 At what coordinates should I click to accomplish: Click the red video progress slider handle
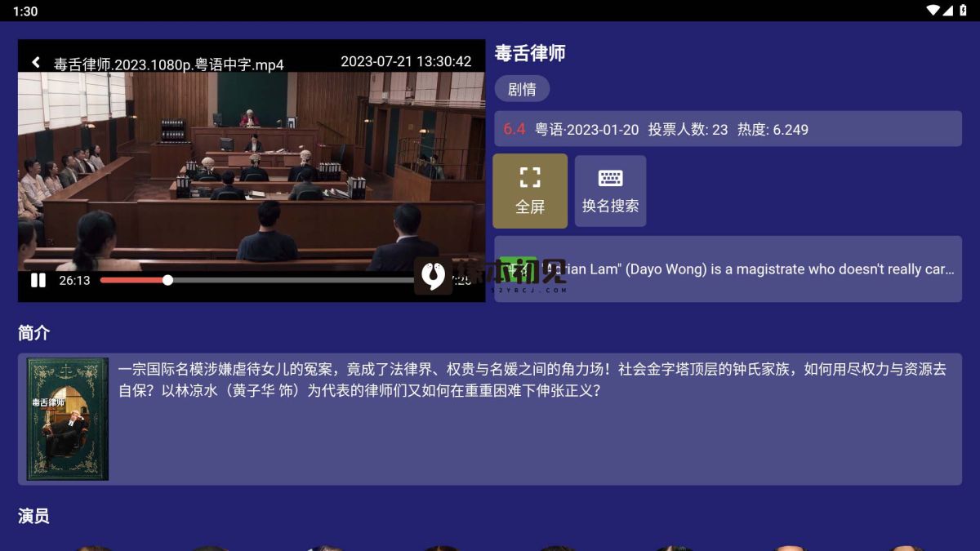coord(167,280)
